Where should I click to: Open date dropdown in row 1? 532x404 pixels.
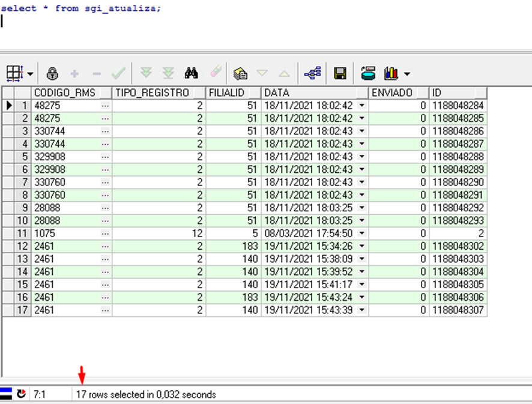[x=362, y=106]
